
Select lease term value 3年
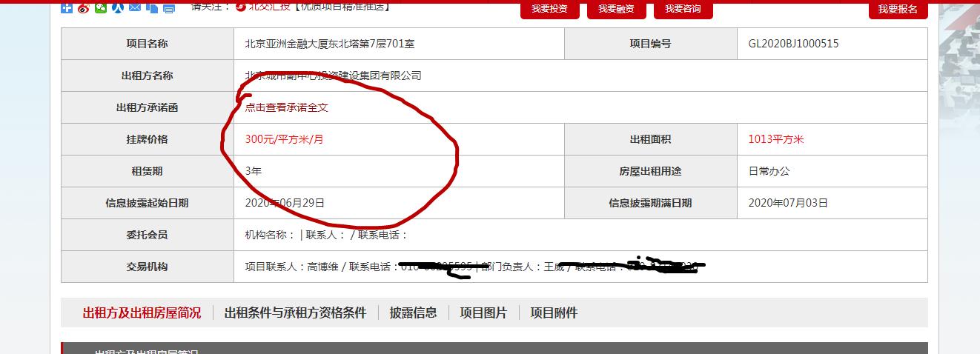tap(253, 171)
